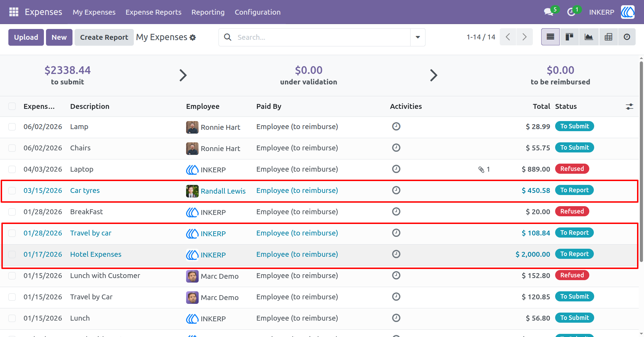This screenshot has height=337, width=644.
Task: Toggle the select-all header checkbox
Action: click(x=12, y=106)
